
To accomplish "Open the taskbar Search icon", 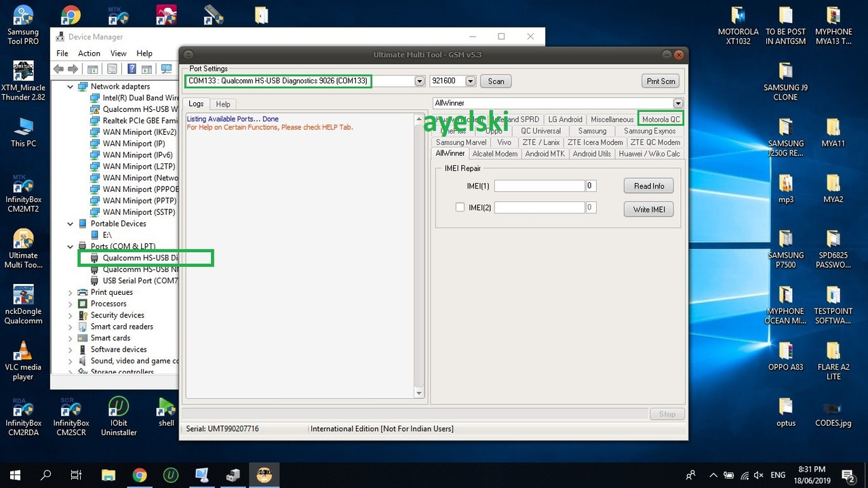I will [46, 475].
